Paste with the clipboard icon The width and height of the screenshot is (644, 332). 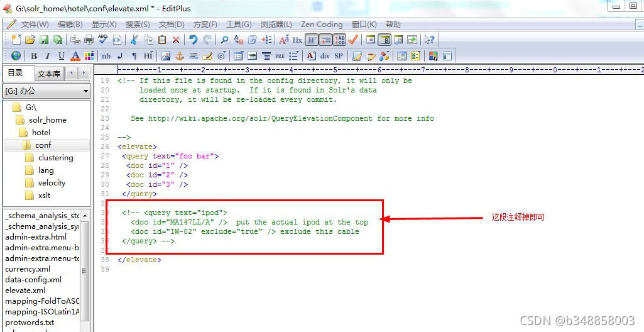tap(162, 40)
